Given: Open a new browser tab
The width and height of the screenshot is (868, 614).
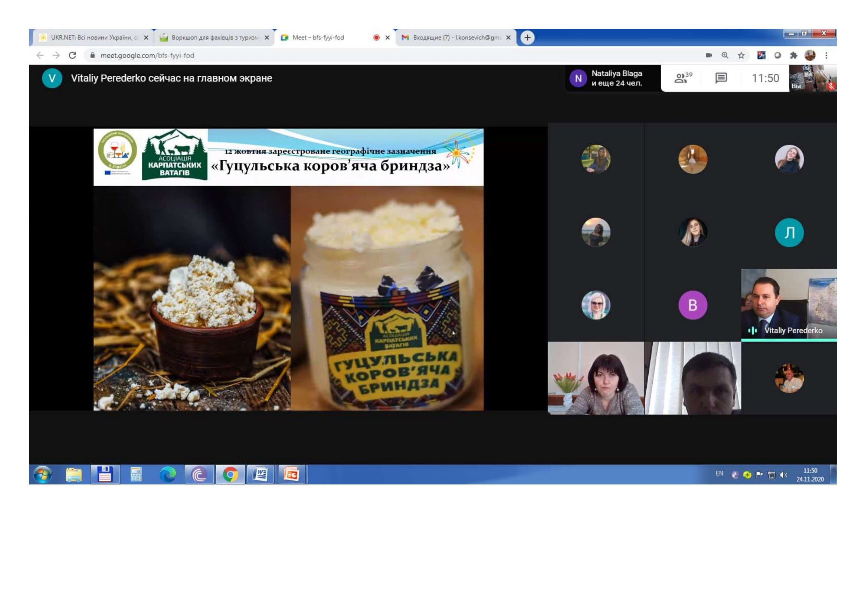Looking at the screenshot, I should click(527, 37).
